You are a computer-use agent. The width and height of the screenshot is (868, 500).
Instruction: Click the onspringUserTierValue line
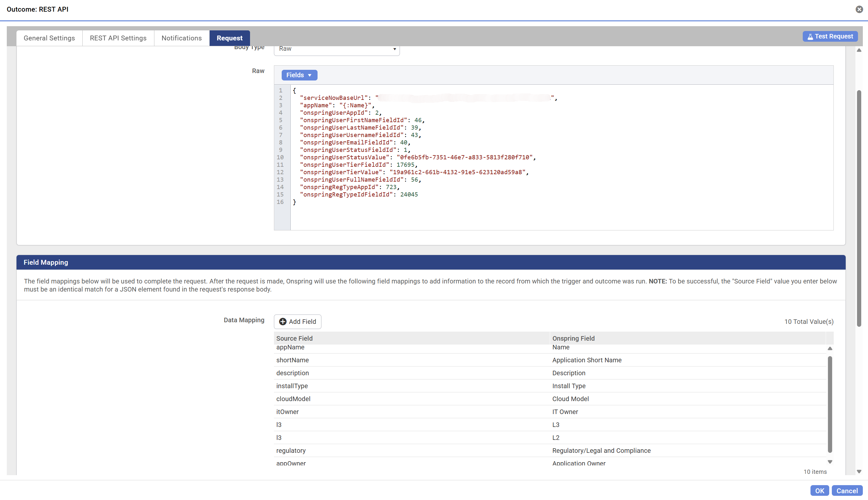tap(414, 172)
